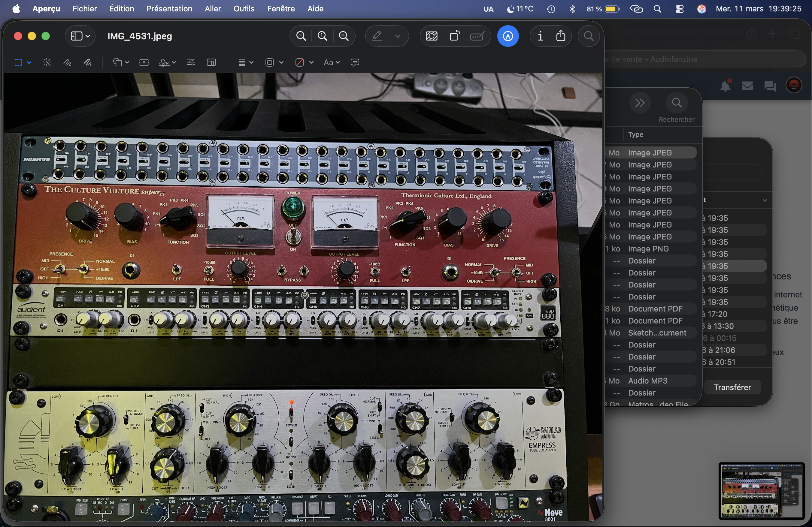Open the Outils menu

[244, 8]
